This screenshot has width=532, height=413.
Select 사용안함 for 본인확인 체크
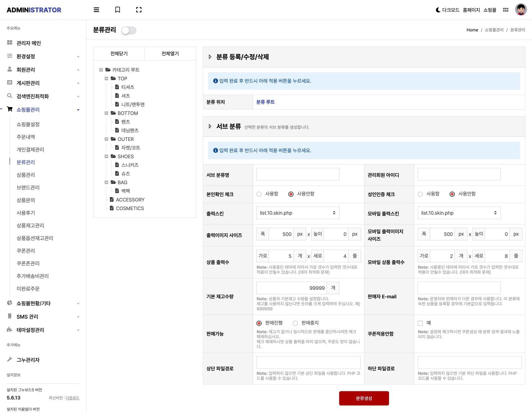tap(291, 194)
